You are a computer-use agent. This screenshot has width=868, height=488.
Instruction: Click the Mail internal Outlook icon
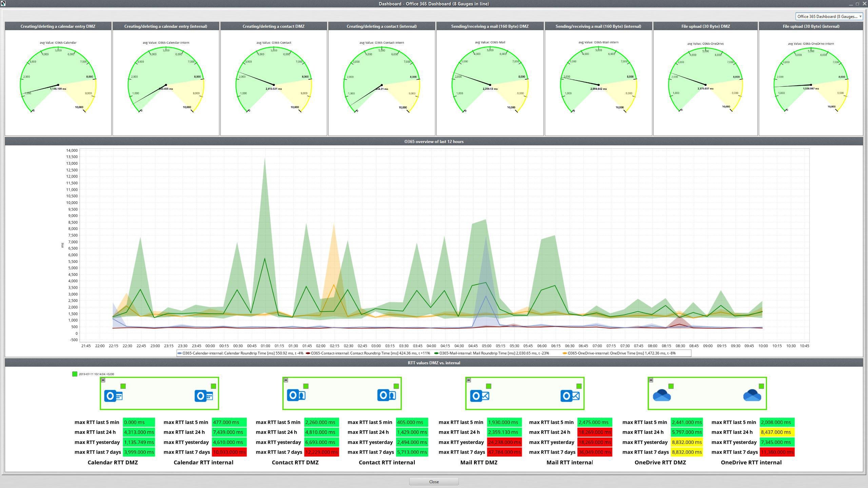pos(570,395)
